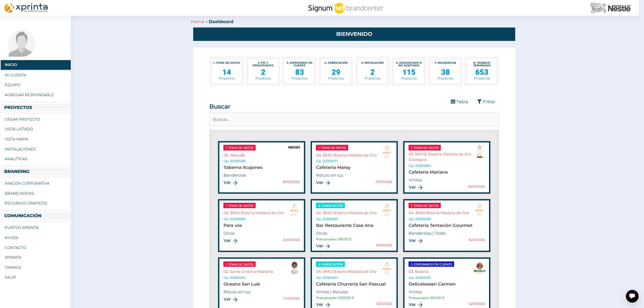Click inside the Buscar search field
Viewport: 644px width, 308px height.
point(354,120)
